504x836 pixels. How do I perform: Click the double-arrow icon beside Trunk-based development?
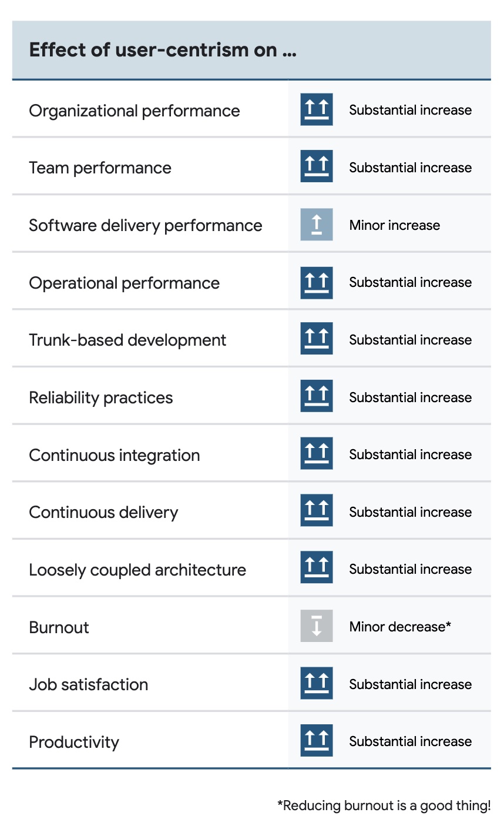(317, 339)
